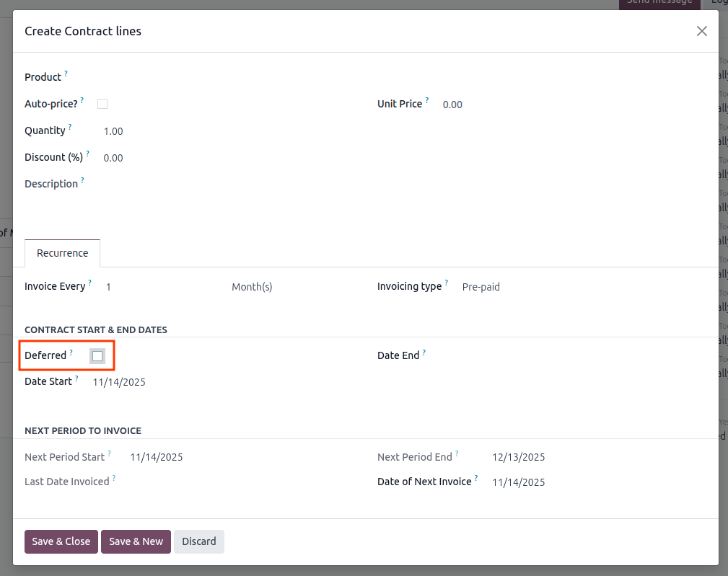This screenshot has width=728, height=576.
Task: Click the Quantity field showing 1.00
Action: pos(227,131)
